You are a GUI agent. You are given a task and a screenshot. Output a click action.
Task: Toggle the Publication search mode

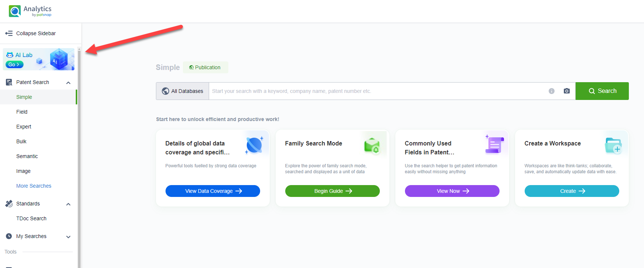205,67
